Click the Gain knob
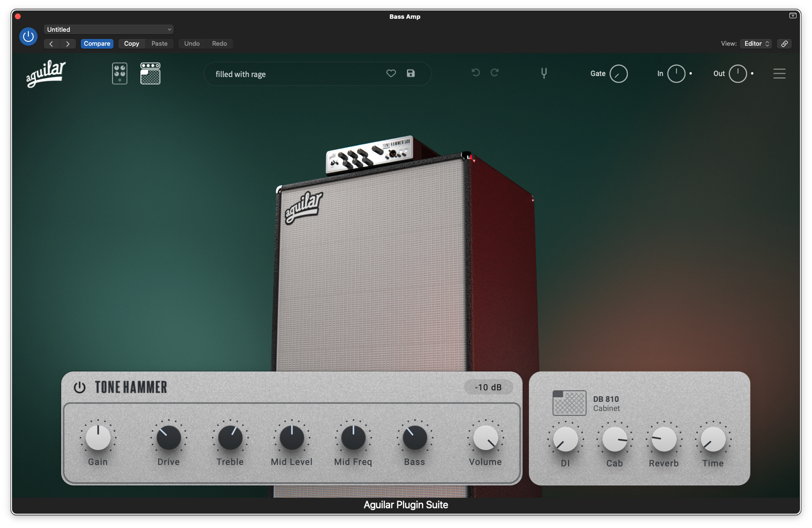This screenshot has width=812, height=528. [x=98, y=438]
